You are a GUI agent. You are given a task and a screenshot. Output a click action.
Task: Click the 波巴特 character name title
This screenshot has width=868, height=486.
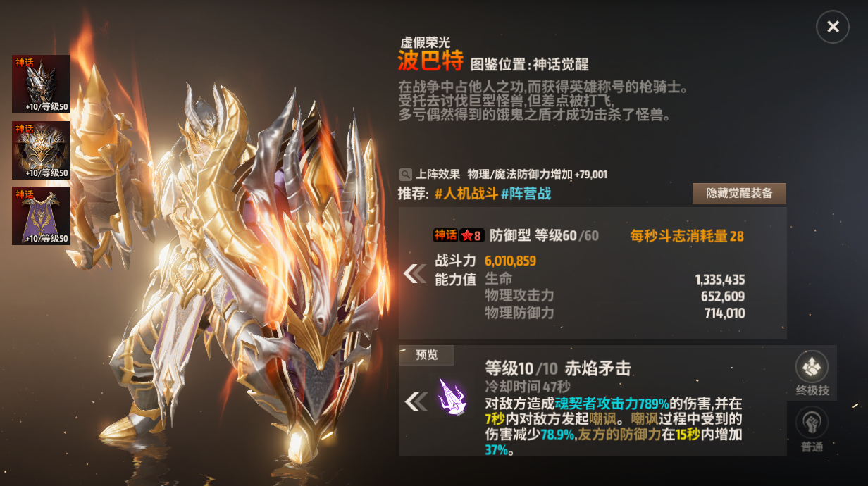430,61
